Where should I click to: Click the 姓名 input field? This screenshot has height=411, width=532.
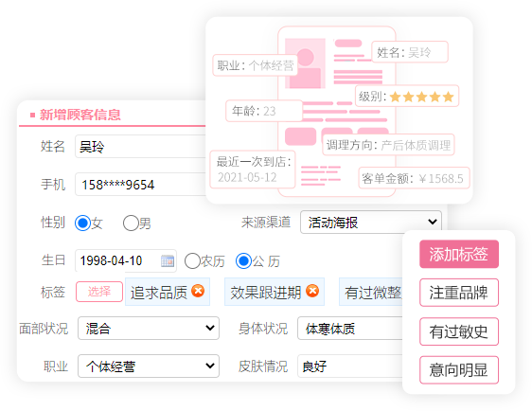click(140, 147)
